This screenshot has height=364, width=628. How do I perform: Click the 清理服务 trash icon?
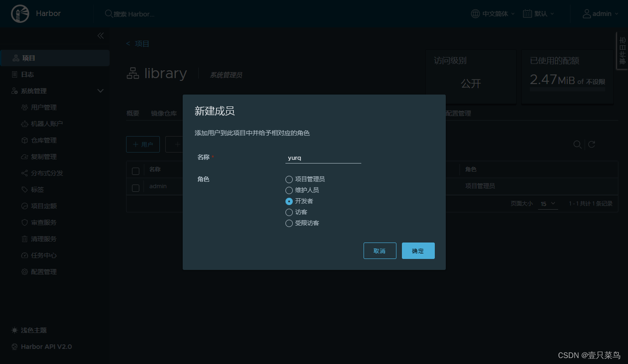25,239
